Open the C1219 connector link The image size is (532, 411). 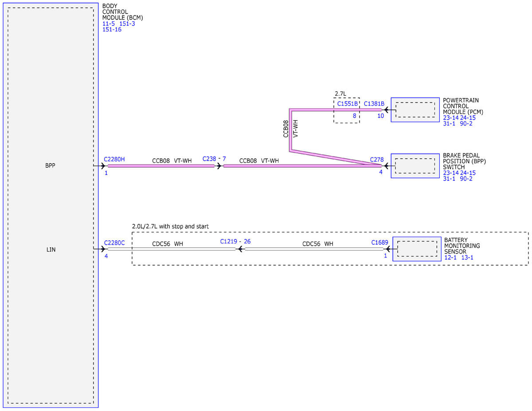tap(229, 242)
